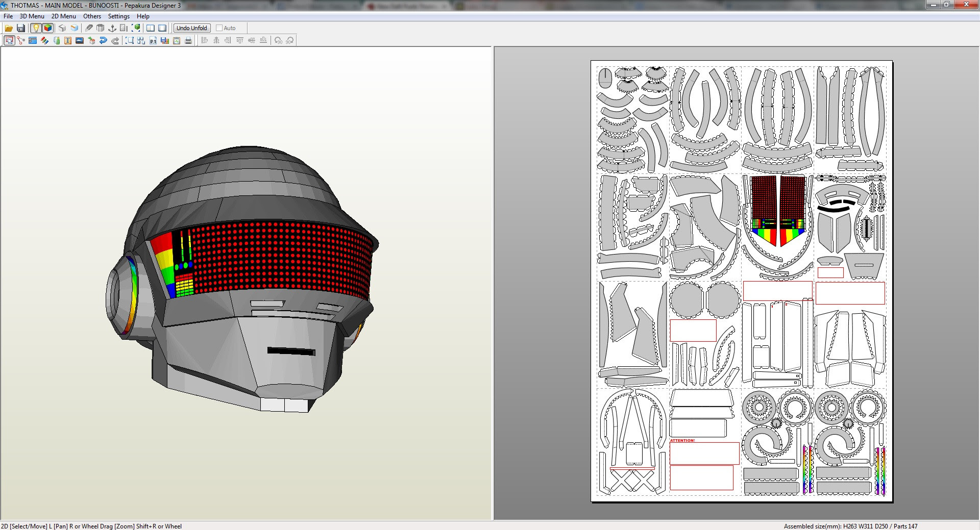Click the black mouth slot on the 3D helmet
Image resolution: width=980 pixels, height=530 pixels.
point(291,351)
